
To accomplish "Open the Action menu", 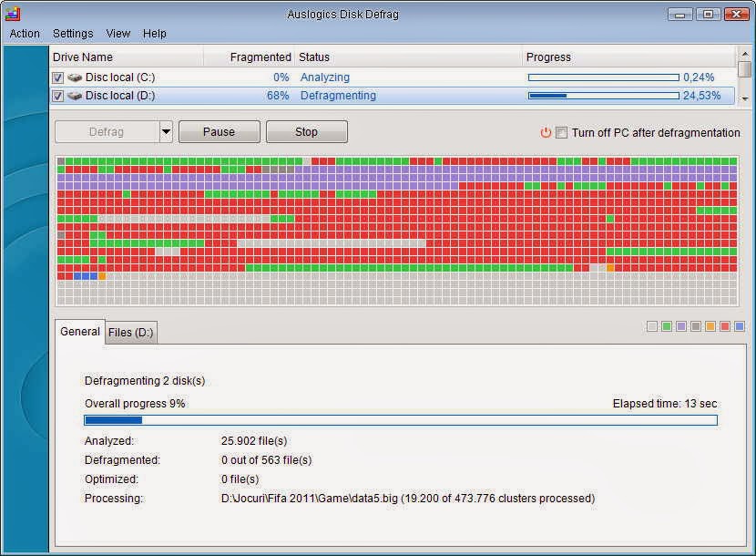I will [x=25, y=34].
